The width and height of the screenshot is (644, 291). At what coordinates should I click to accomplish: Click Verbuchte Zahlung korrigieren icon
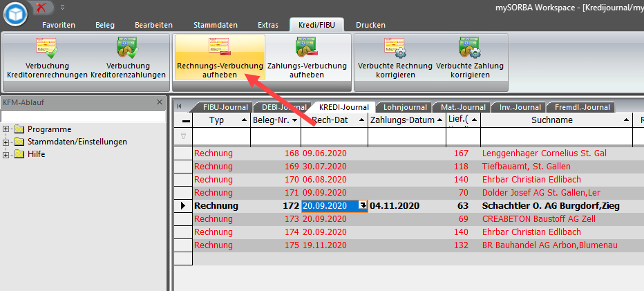(469, 47)
